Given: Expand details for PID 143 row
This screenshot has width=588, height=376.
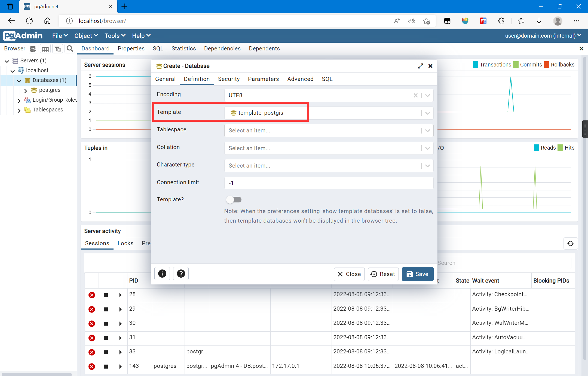Looking at the screenshot, I should pyautogui.click(x=120, y=366).
